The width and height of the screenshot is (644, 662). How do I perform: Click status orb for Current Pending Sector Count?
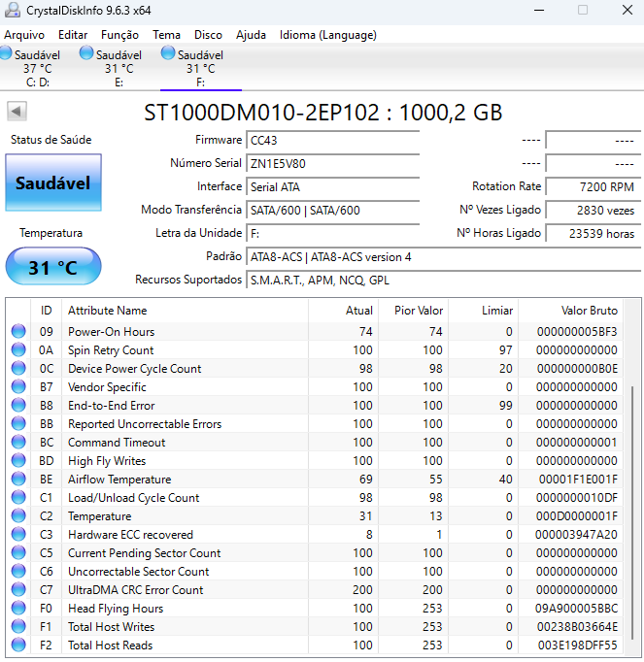pos(18,552)
